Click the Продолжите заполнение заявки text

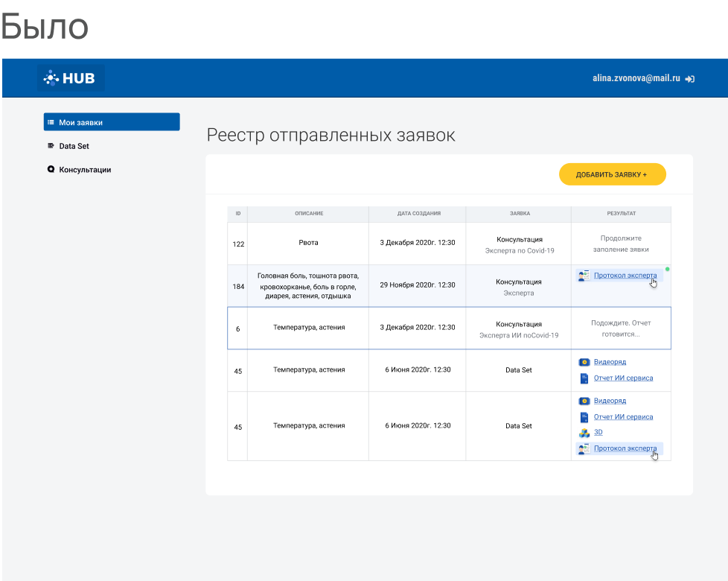pos(621,244)
